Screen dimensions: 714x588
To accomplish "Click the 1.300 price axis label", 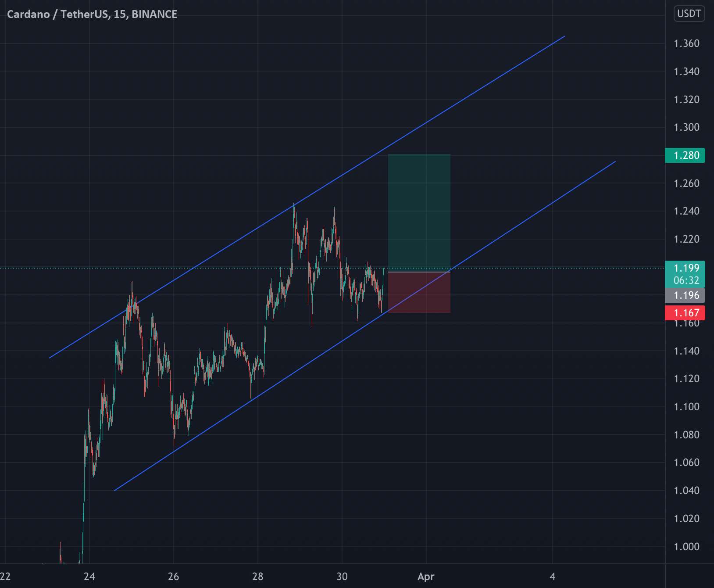I will click(x=686, y=127).
